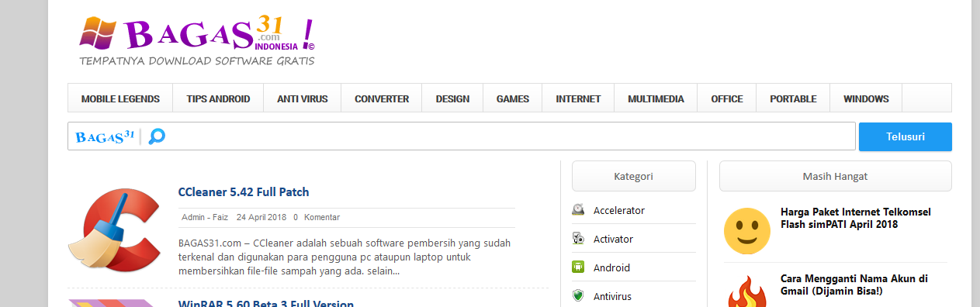Screen dimensions: 980x307
Task: Click the CCleaner broom icon thumbnail
Action: [x=114, y=231]
